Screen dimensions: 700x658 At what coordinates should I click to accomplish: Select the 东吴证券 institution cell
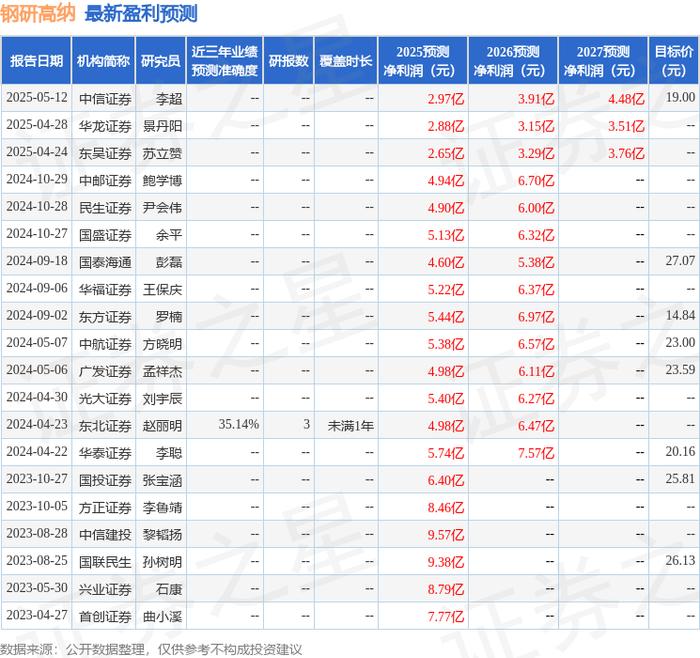[x=105, y=153]
